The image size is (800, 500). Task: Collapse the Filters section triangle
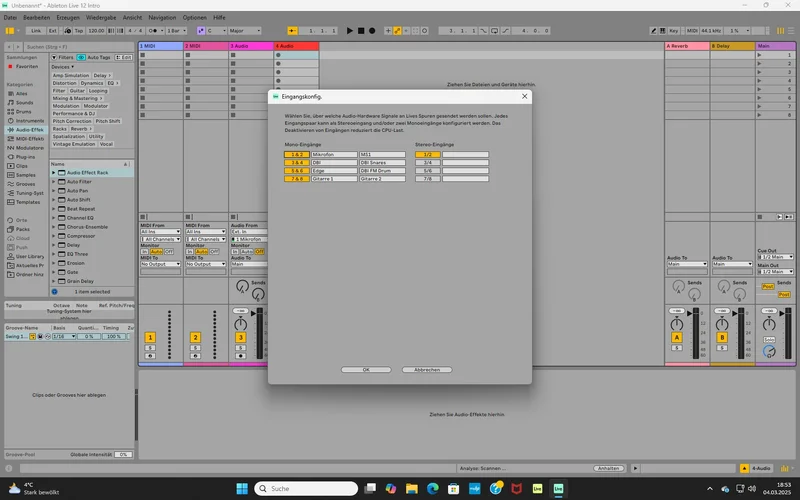click(54, 57)
